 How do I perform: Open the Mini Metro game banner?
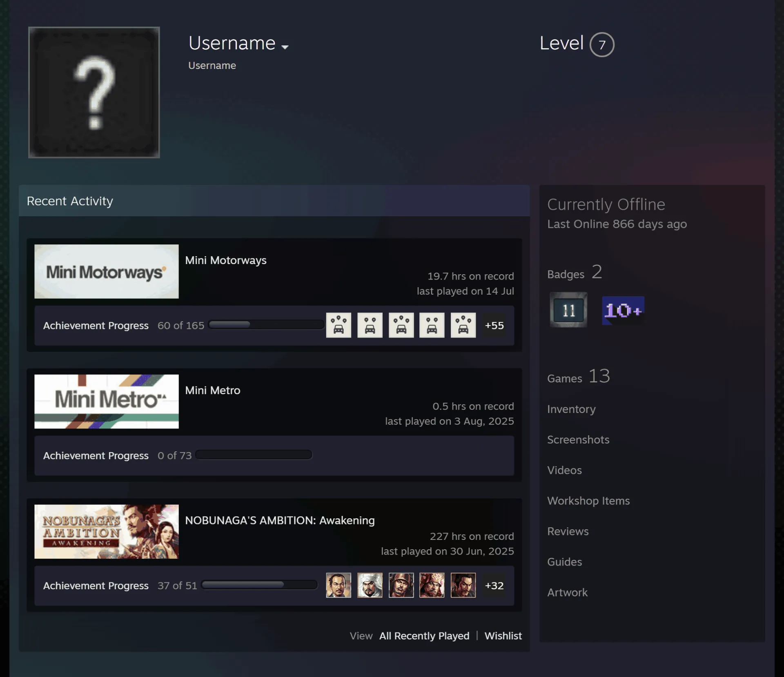(107, 402)
